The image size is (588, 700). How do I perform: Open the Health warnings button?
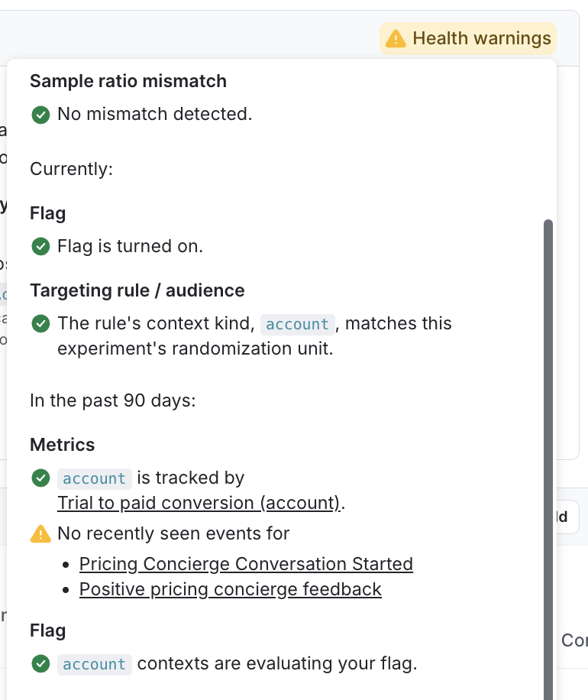coord(468,39)
